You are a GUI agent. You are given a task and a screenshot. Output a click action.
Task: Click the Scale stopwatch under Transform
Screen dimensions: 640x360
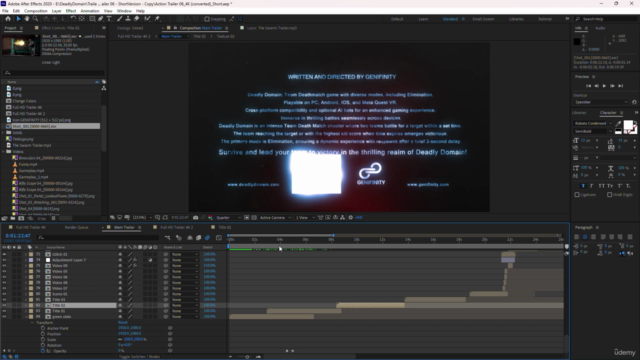point(43,340)
